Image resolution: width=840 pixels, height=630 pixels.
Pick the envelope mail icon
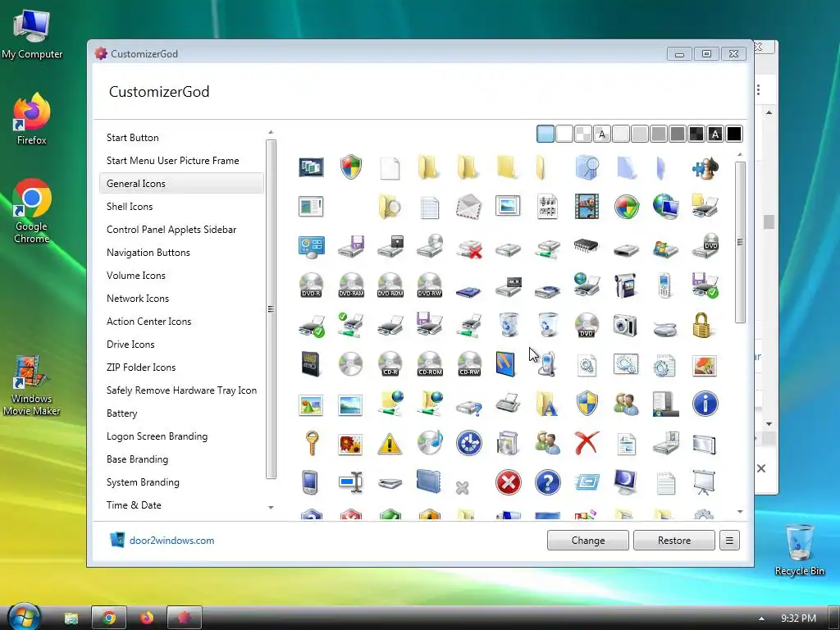[468, 207]
